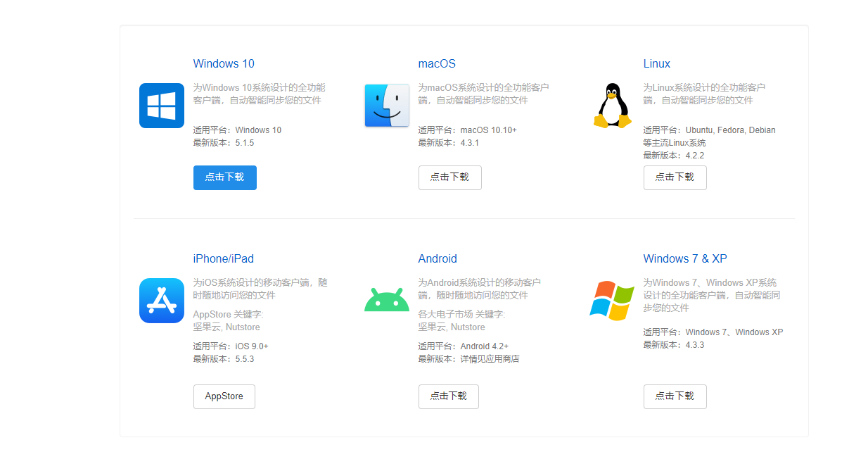This screenshot has height=464, width=868.
Task: Click the Linux Tux penguin icon
Action: tap(612, 106)
